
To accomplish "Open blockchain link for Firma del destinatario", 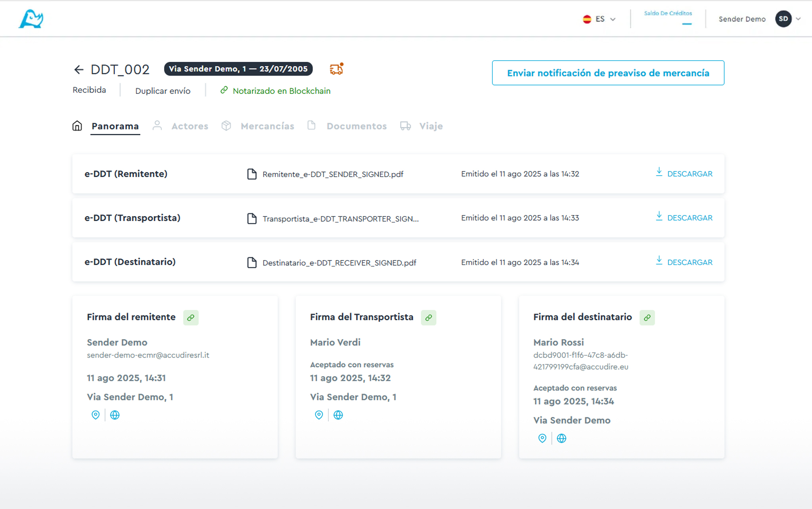I will pyautogui.click(x=647, y=318).
